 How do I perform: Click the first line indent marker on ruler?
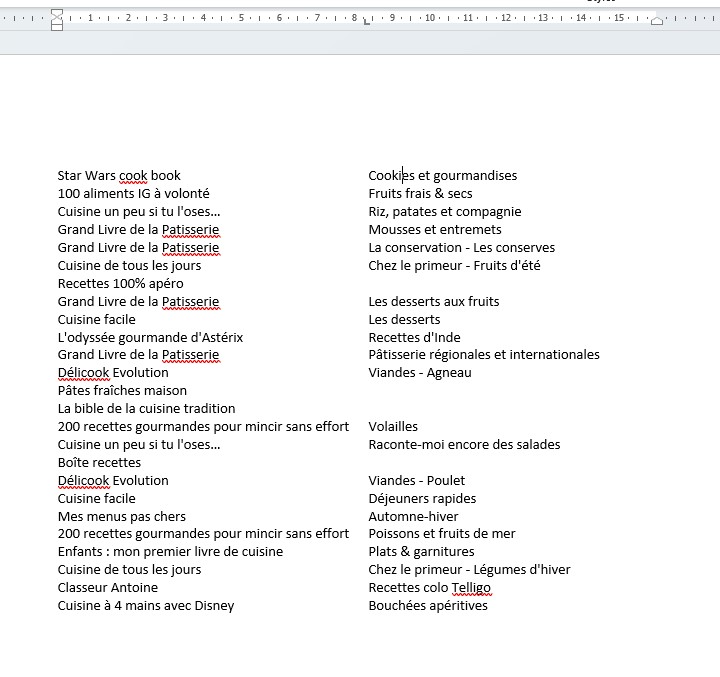(x=57, y=12)
